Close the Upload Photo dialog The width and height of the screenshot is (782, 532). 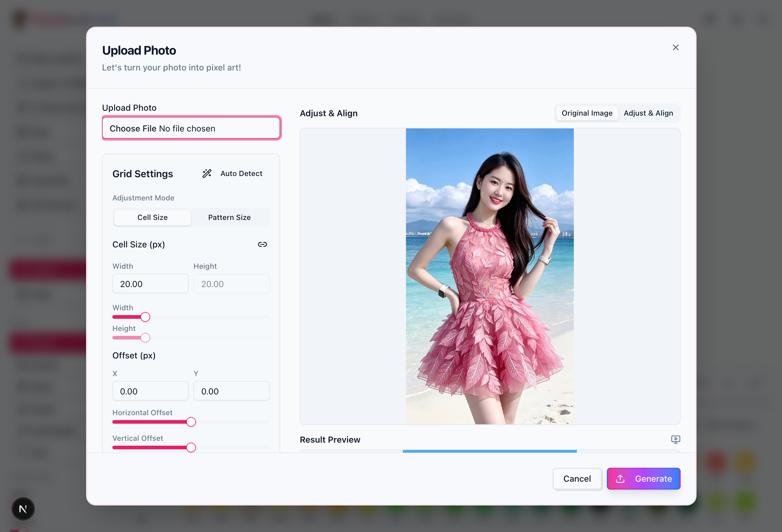click(675, 47)
